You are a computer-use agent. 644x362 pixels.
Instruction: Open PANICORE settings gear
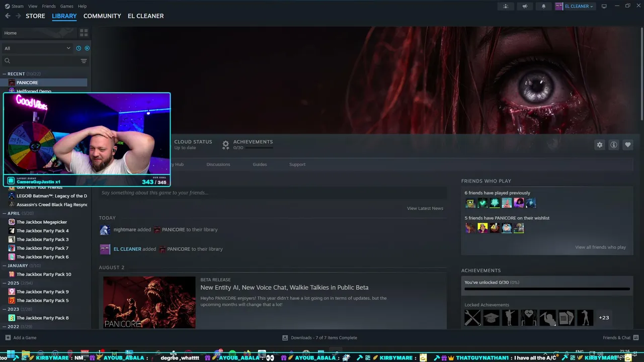pos(599,145)
